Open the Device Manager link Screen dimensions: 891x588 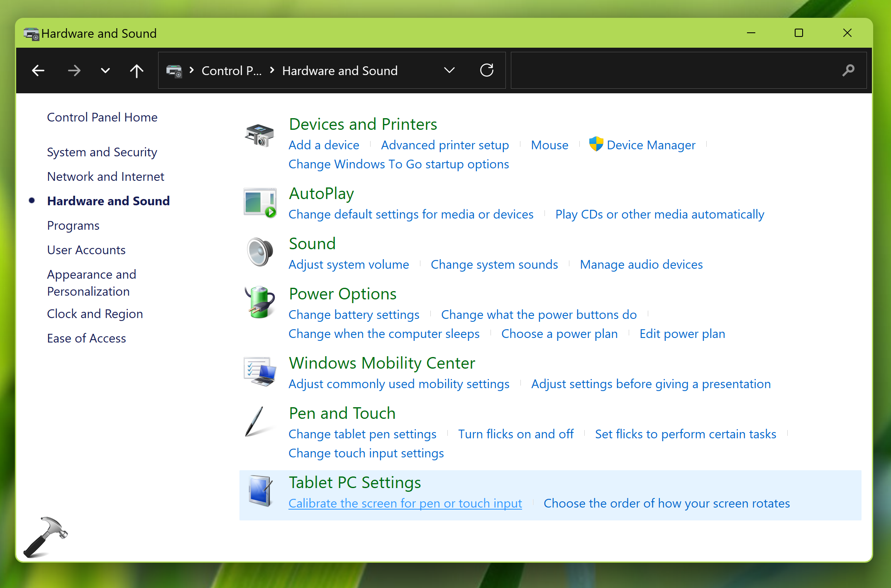[650, 145]
